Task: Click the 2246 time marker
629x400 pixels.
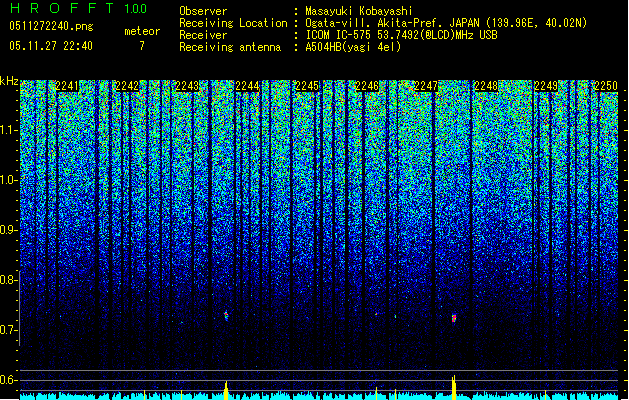Action: pos(367,86)
